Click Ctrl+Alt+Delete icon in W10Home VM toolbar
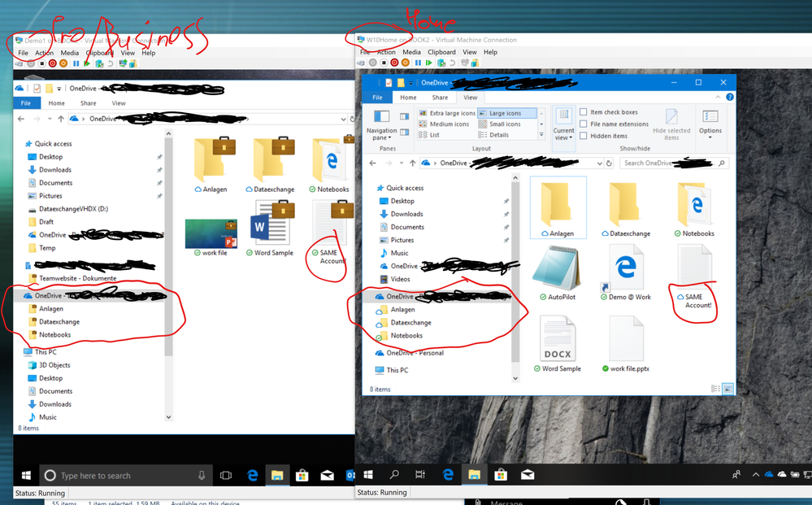Image resolution: width=812 pixels, height=505 pixels. tap(361, 63)
